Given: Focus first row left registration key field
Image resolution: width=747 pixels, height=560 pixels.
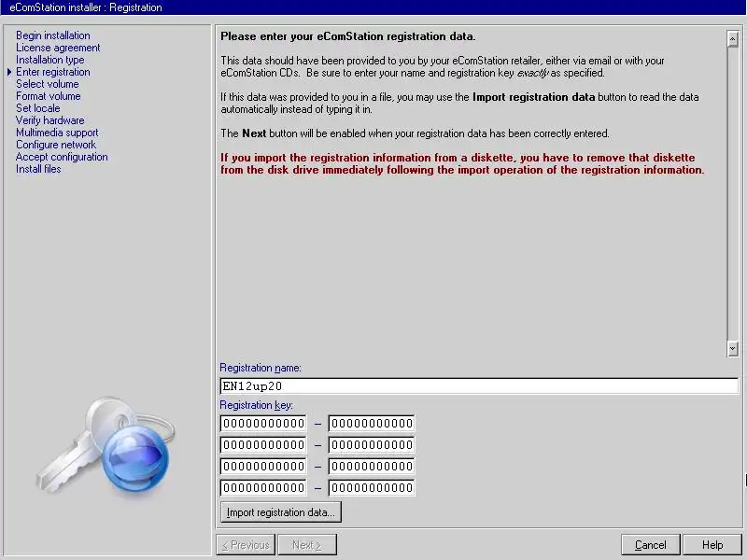Looking at the screenshot, I should [263, 423].
